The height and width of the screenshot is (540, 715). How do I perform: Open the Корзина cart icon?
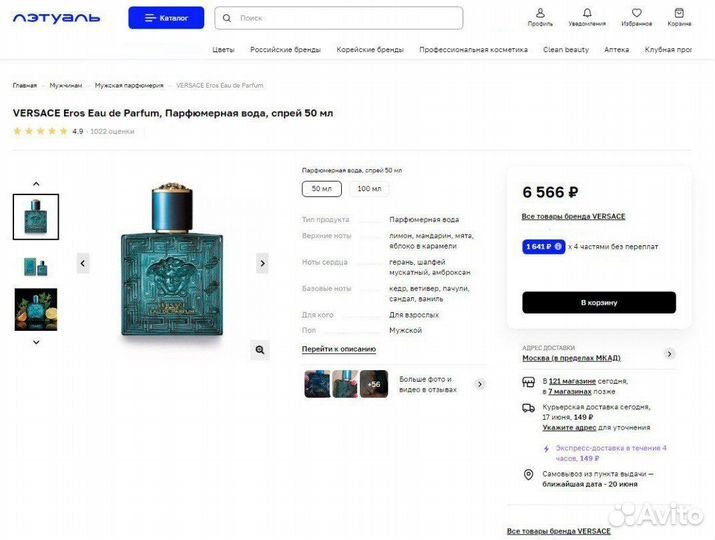click(679, 17)
